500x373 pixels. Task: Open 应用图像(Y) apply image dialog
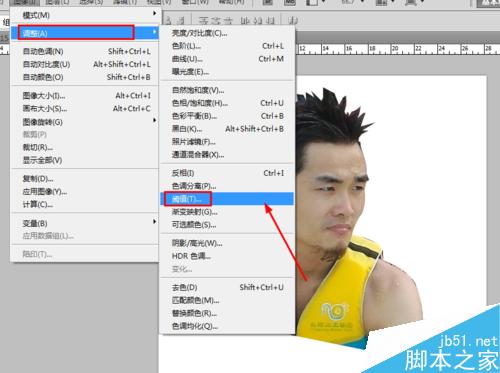[x=85, y=192]
